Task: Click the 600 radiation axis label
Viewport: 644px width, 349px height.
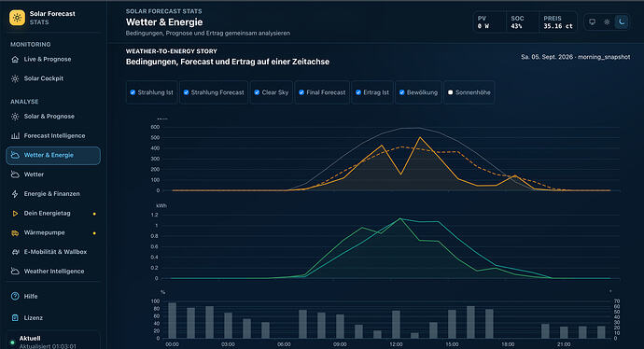Action: [155, 127]
